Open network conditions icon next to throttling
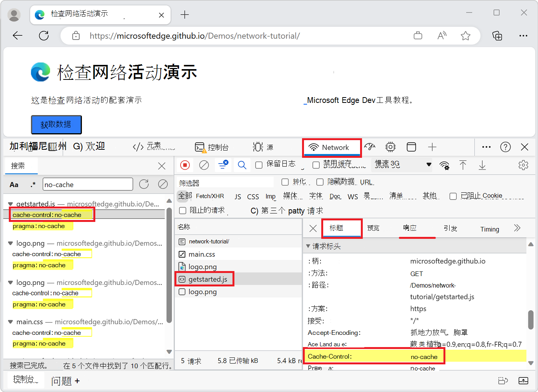 pos(445,165)
